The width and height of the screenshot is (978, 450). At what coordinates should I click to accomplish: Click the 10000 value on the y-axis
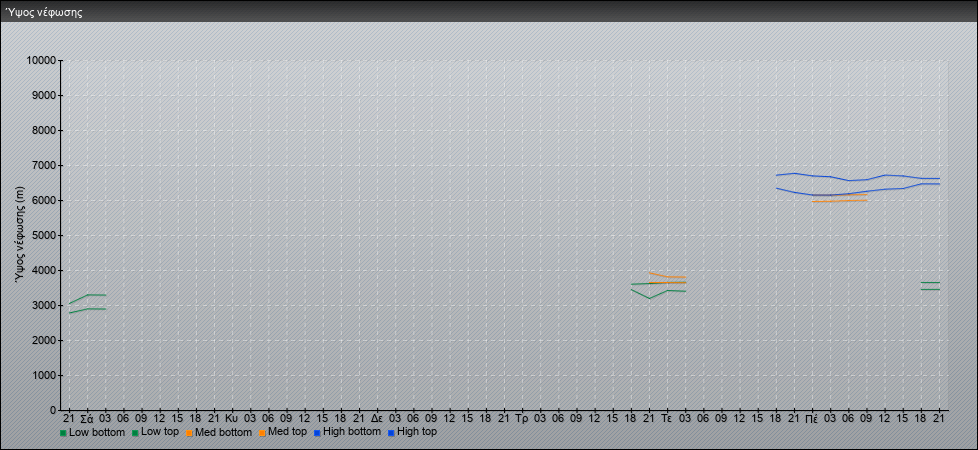click(x=41, y=61)
